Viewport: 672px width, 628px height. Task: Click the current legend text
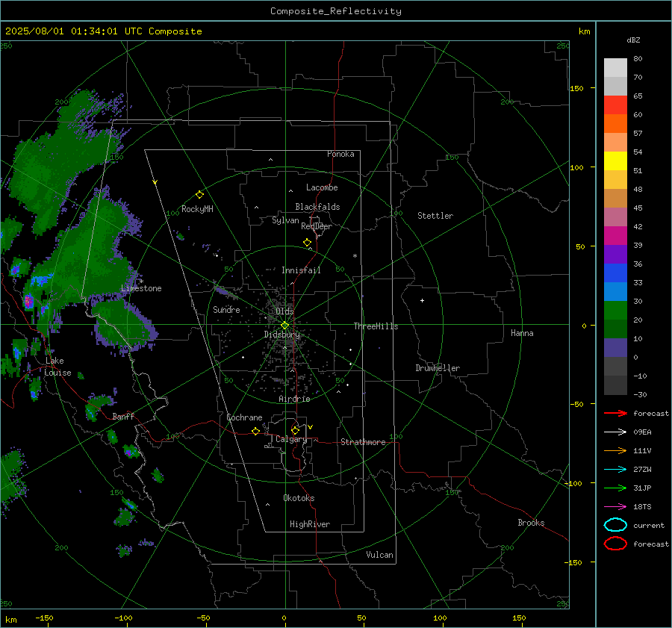click(x=649, y=525)
